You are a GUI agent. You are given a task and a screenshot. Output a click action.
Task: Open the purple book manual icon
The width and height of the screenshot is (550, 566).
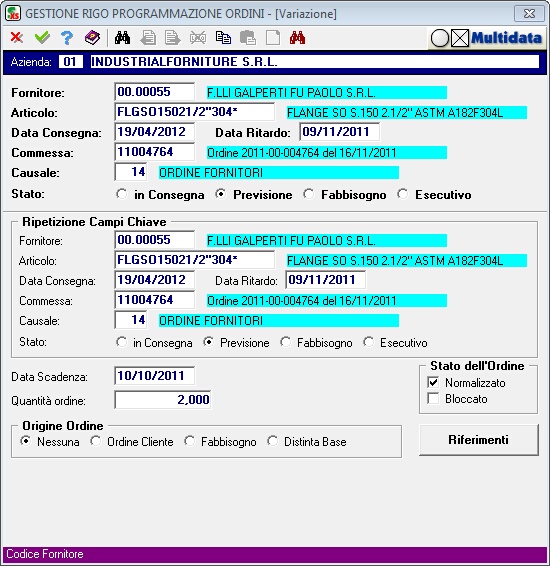tap(92, 38)
